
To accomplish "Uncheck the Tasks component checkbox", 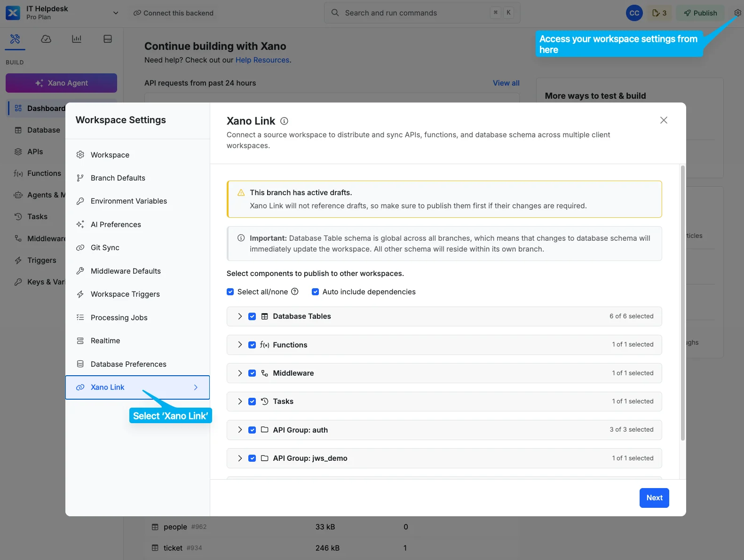I will (252, 402).
